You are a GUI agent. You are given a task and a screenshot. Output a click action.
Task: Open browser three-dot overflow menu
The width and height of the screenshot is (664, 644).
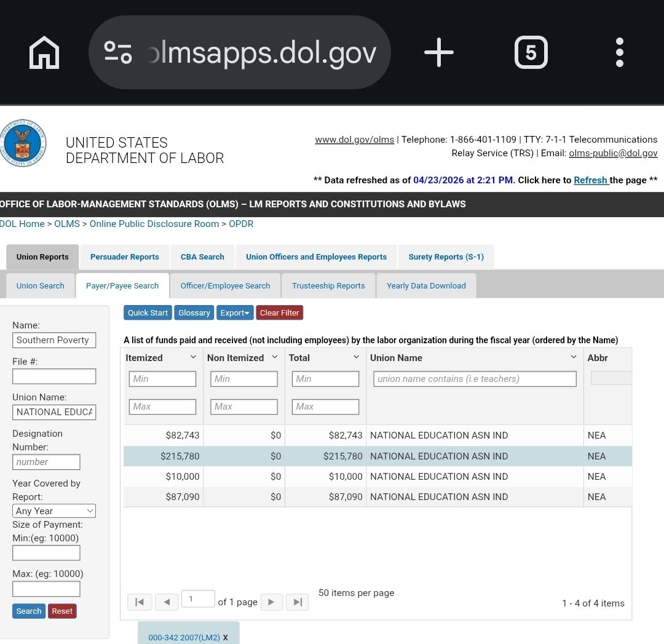tap(620, 52)
